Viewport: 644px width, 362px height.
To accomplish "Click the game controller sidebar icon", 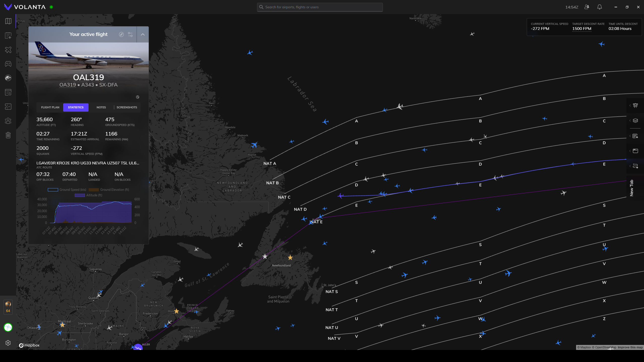I will point(8,64).
